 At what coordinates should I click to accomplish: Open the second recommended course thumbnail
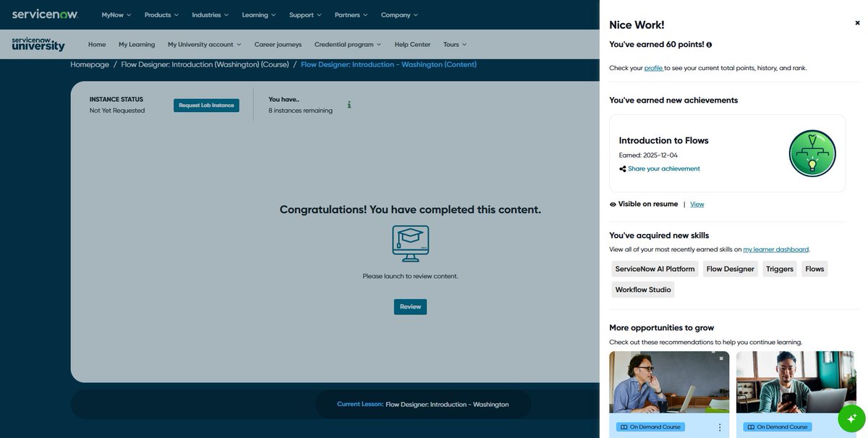796,382
